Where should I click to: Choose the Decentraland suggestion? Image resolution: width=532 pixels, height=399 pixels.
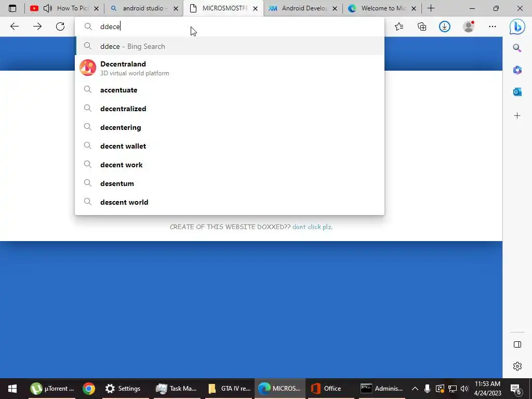[x=230, y=68]
